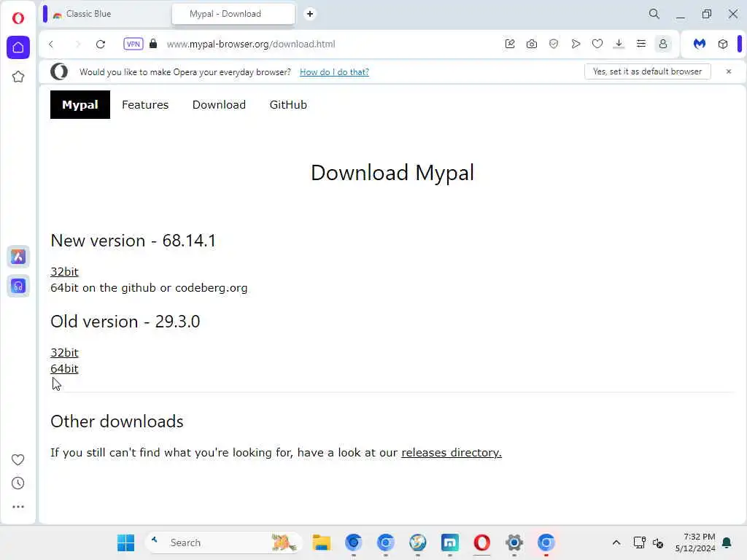747x560 pixels.
Task: Open the releases directory link
Action: tap(452, 452)
